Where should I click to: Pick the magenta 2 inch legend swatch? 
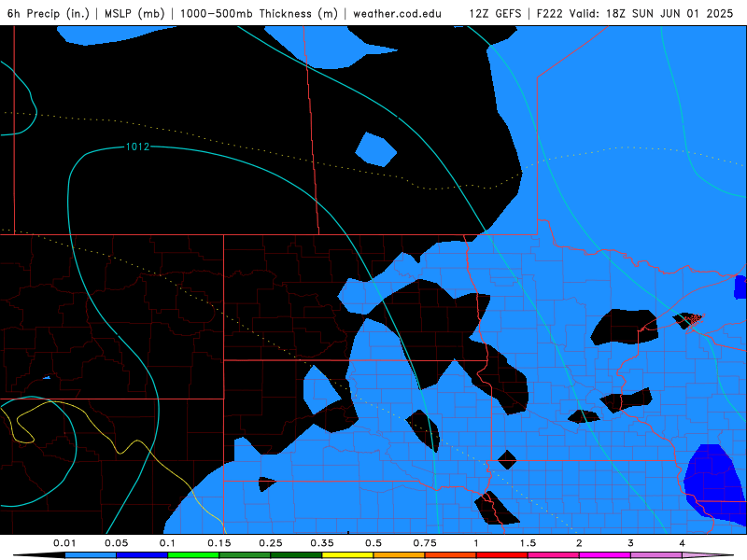605,555
